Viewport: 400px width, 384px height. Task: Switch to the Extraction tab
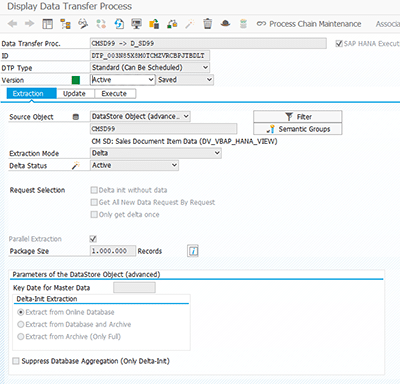(x=32, y=94)
